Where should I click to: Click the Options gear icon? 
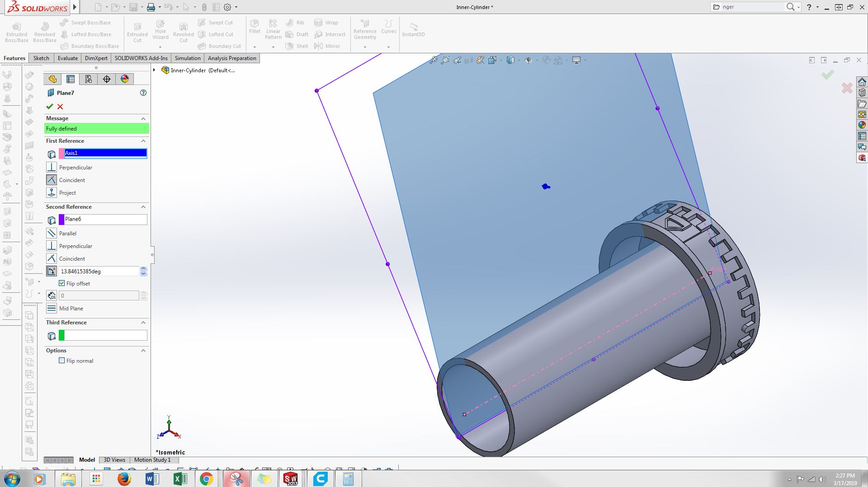tap(227, 7)
